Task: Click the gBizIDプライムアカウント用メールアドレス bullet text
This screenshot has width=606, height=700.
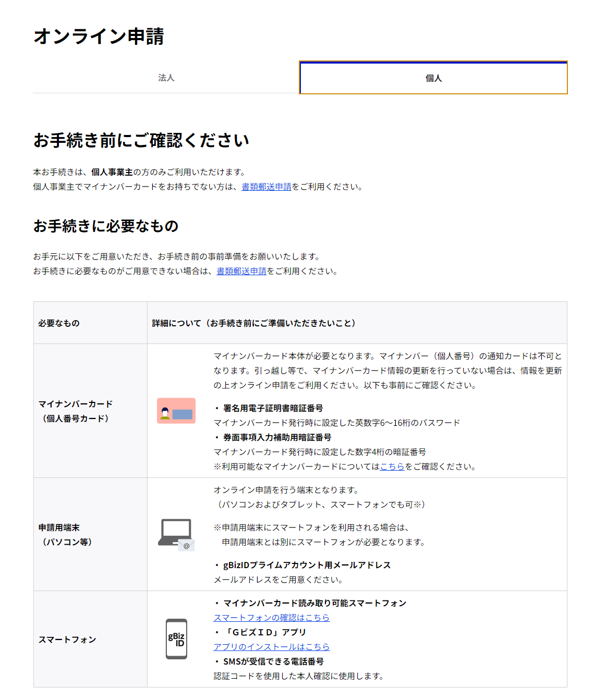Action: coord(307,565)
